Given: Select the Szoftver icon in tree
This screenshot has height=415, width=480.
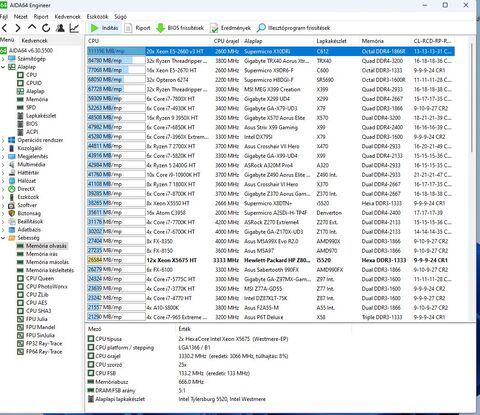Looking at the screenshot, I should pyautogui.click(x=12, y=205).
